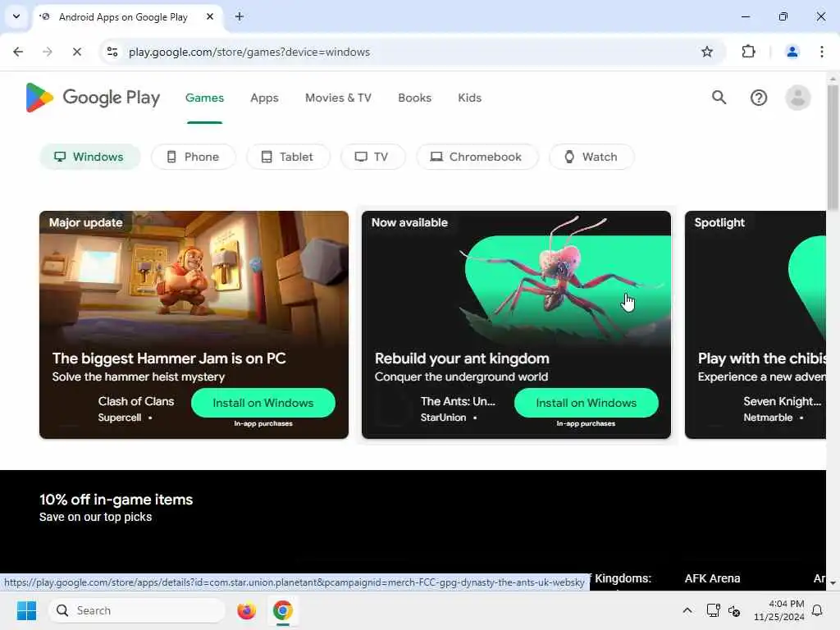Click the Google Play logo
Screen dimensions: 840x630
point(93,98)
